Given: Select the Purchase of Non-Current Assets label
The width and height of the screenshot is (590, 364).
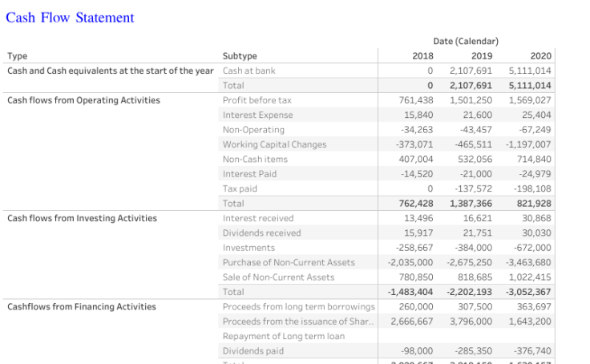Looking at the screenshot, I should tap(289, 262).
